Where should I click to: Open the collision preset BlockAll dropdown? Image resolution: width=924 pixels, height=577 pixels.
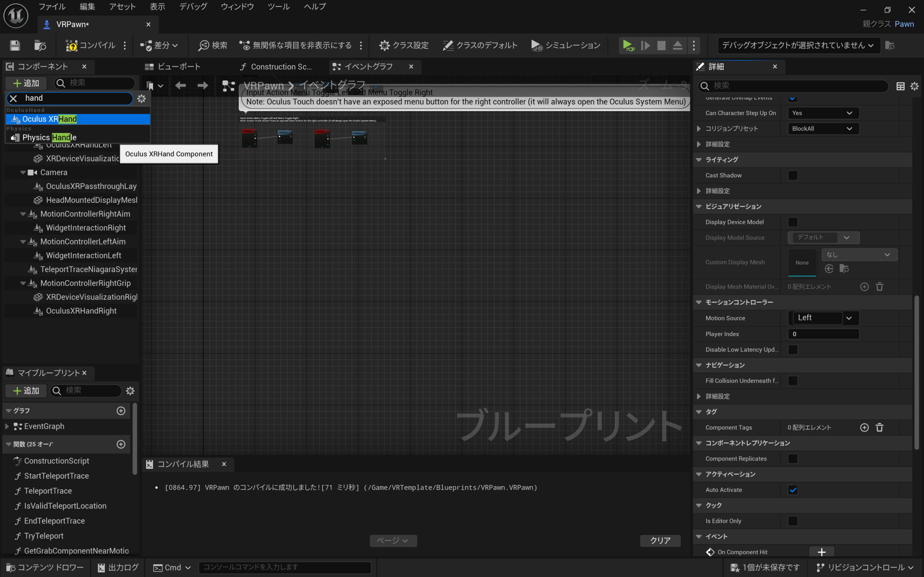[823, 129]
